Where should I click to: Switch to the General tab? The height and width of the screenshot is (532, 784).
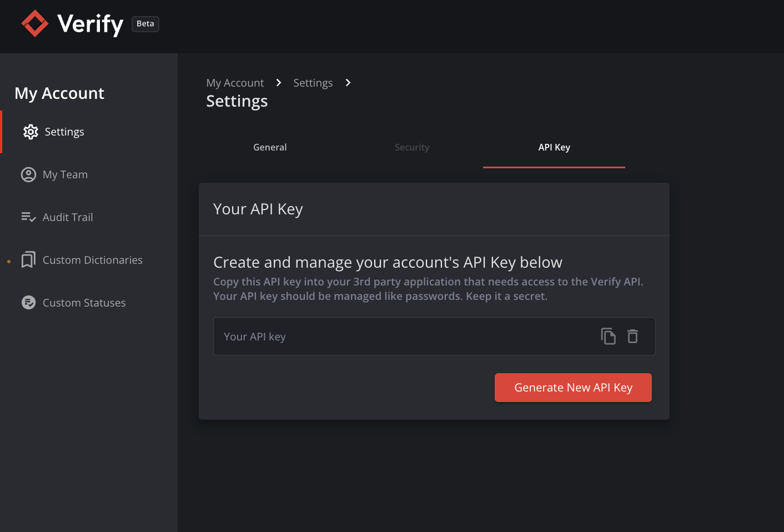pyautogui.click(x=270, y=148)
